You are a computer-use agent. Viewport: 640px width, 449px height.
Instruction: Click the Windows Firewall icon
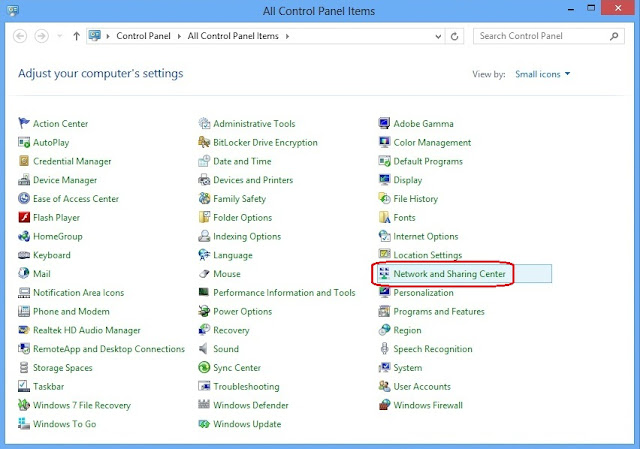pos(384,405)
